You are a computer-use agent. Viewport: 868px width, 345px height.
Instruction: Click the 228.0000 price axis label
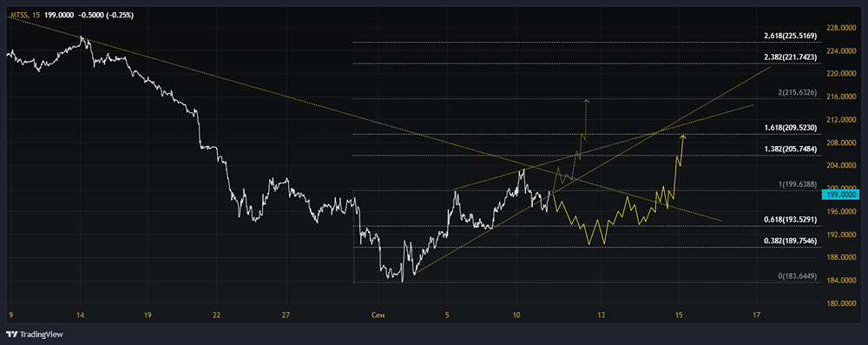click(841, 28)
